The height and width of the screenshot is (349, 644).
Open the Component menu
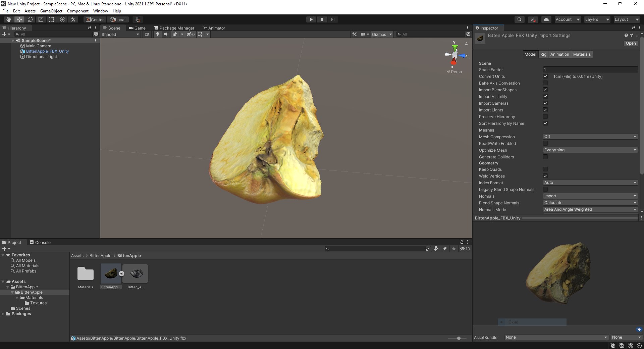click(78, 11)
